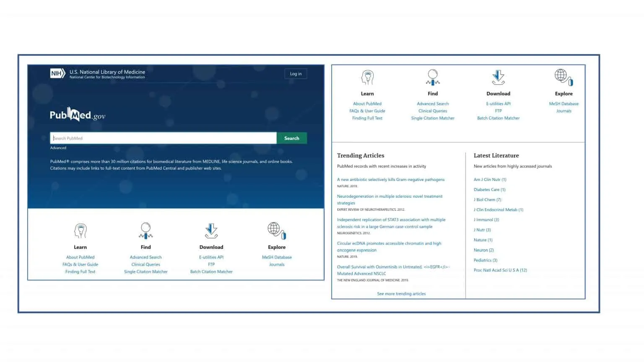Click the NIH logo in the header
The height and width of the screenshot is (362, 644).
pyautogui.click(x=57, y=74)
